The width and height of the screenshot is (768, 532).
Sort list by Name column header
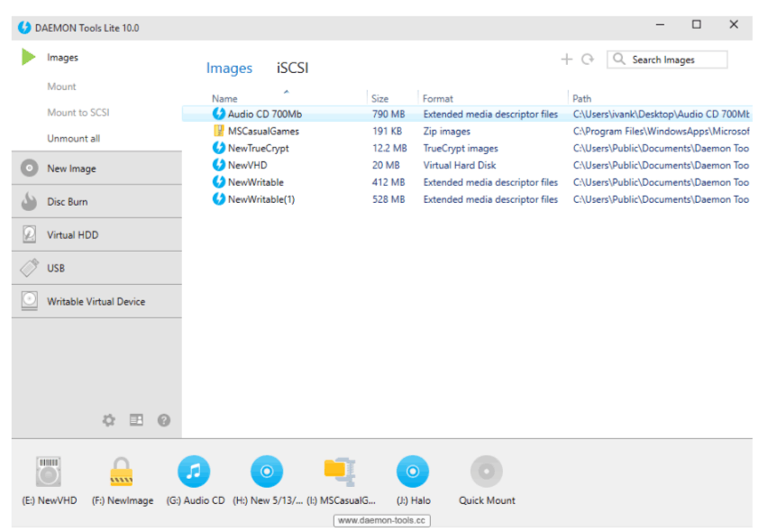[224, 98]
